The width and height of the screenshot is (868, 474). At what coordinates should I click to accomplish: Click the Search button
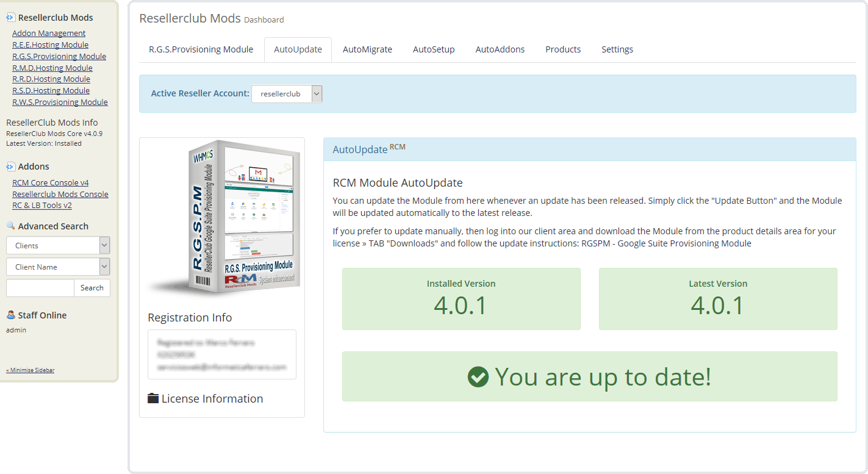click(x=92, y=288)
